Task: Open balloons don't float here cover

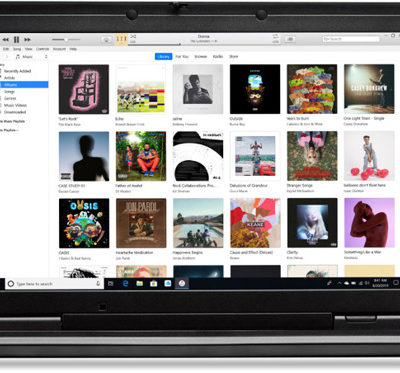Action: point(369,156)
